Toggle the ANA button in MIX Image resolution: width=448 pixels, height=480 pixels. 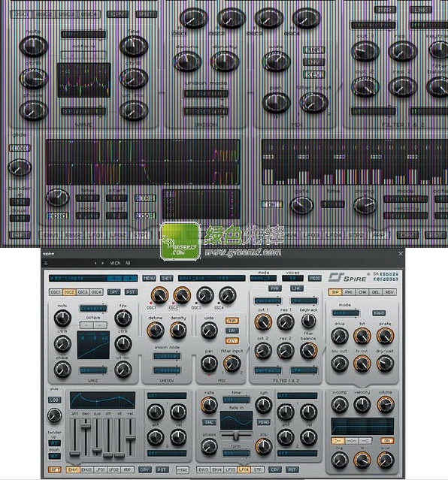click(x=232, y=321)
